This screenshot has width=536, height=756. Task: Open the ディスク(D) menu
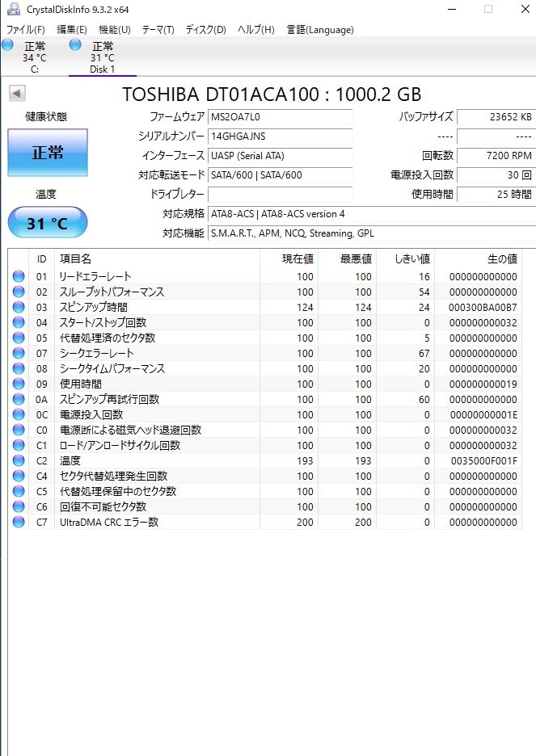(206, 30)
